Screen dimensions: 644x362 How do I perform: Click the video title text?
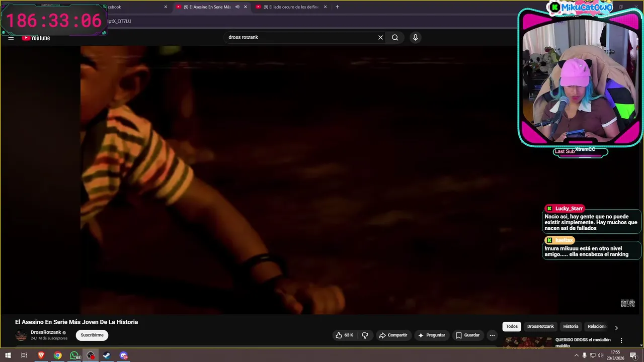76,322
